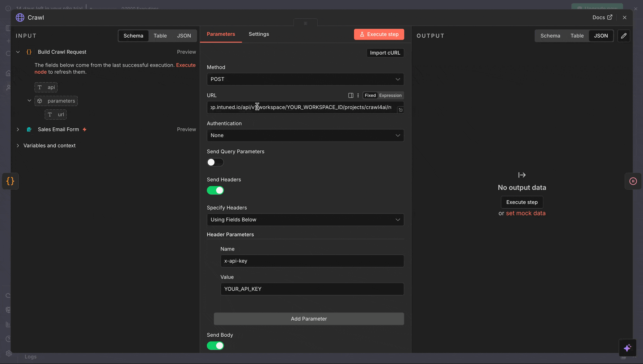Enable the Send Query Parameters toggle
Screen dimensions: 643x364
[215, 162]
